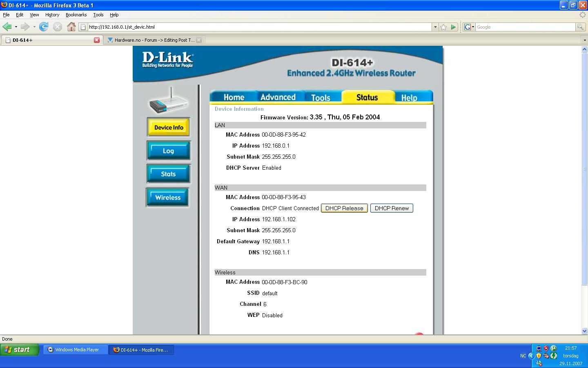Click the Log sidebar button
Image resolution: width=588 pixels, height=368 pixels.
169,150
